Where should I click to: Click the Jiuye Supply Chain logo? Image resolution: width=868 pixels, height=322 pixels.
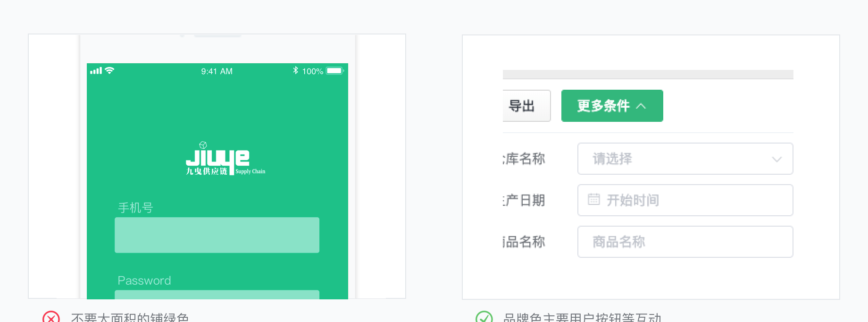225,158
